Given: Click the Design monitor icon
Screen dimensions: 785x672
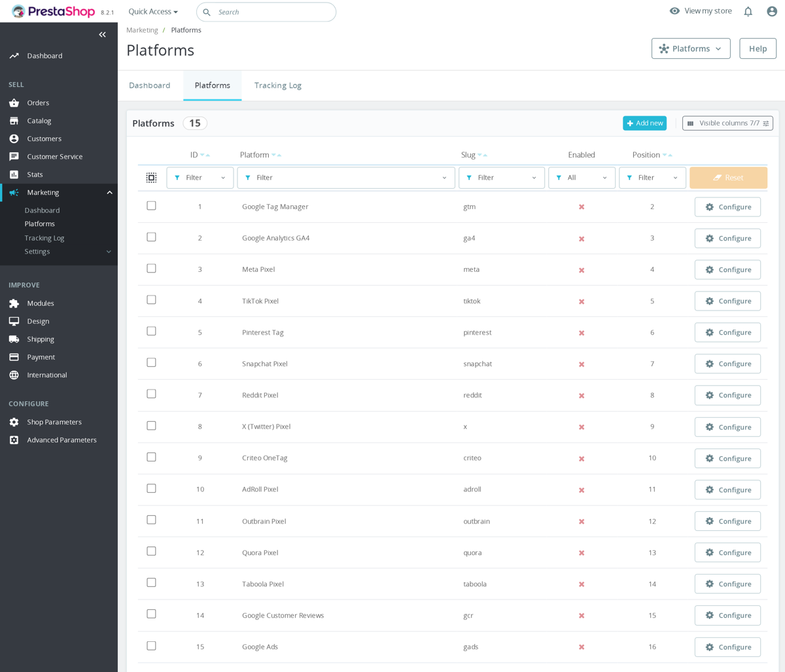Looking at the screenshot, I should [x=14, y=322].
